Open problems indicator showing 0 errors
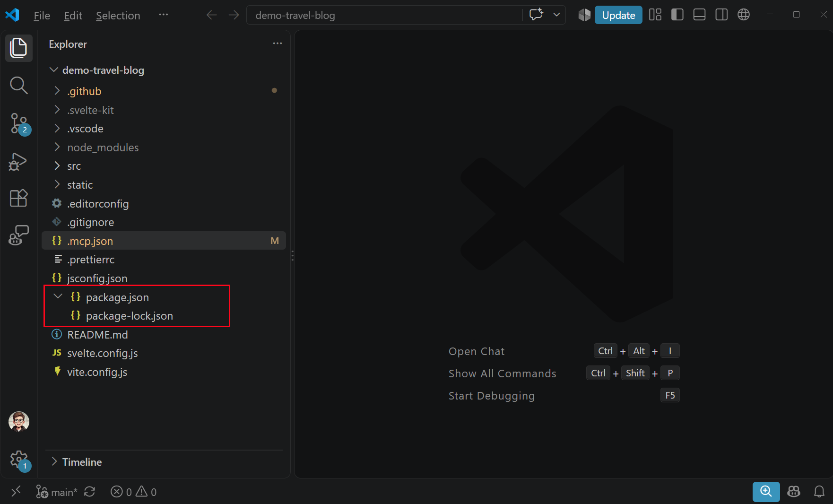Screen dimensions: 833x504 coord(133,492)
